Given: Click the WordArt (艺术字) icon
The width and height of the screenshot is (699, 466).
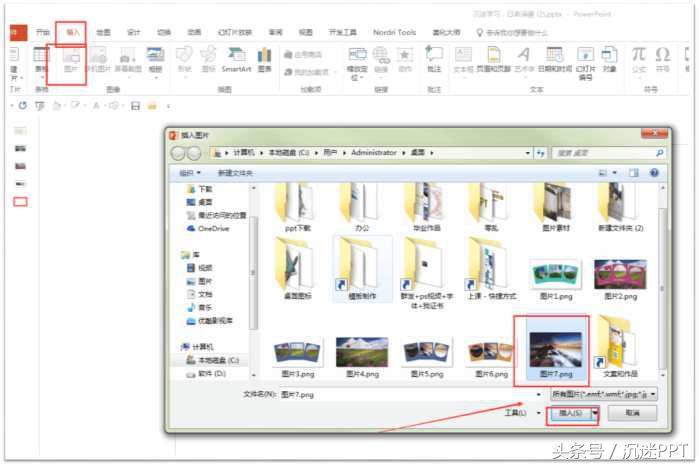Looking at the screenshot, I should (524, 60).
